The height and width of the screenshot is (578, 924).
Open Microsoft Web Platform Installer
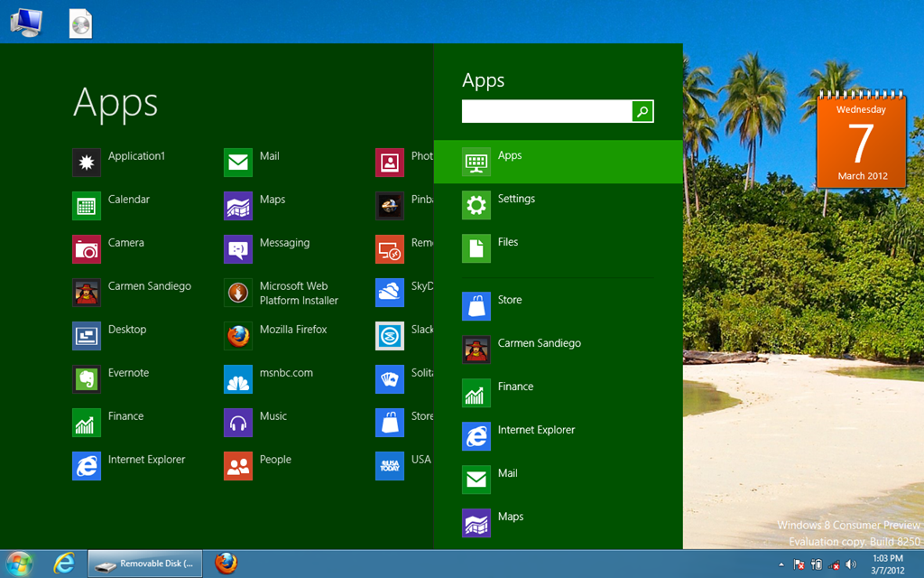(x=238, y=293)
